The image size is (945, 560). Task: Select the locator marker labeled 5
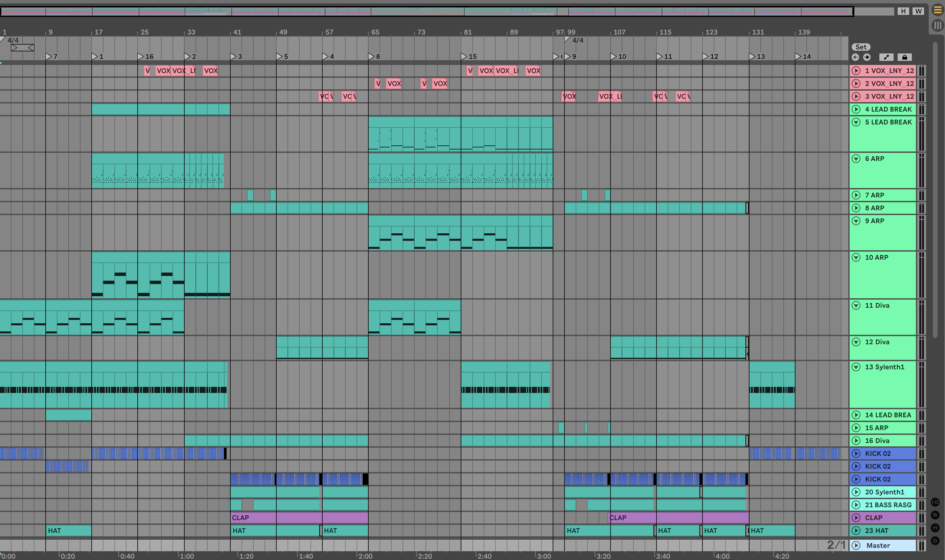279,56
